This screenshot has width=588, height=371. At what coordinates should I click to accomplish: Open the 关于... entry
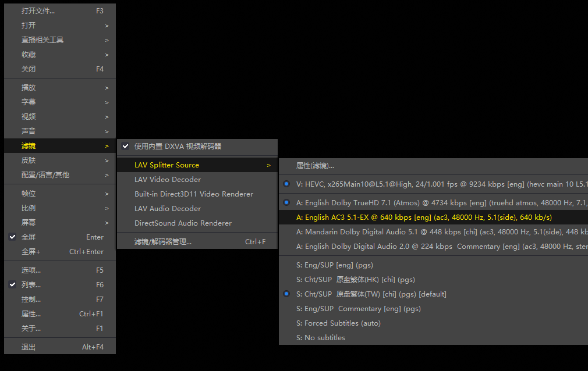(59, 329)
